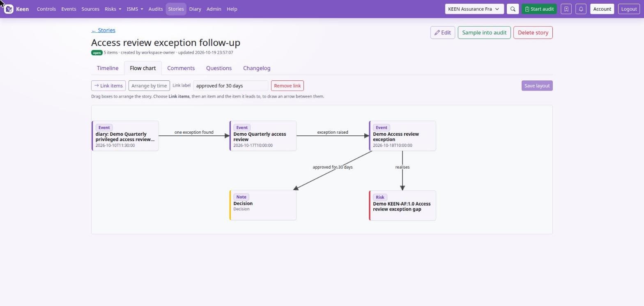Select the Decision note box
This screenshot has width=644, height=306.
(263, 205)
